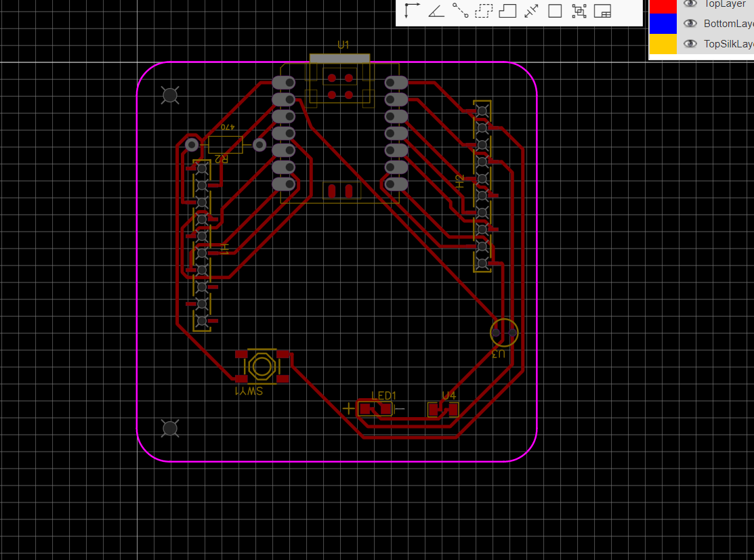754x560 pixels.
Task: Hide the TopLayer with its eye icon
Action: point(690,3)
